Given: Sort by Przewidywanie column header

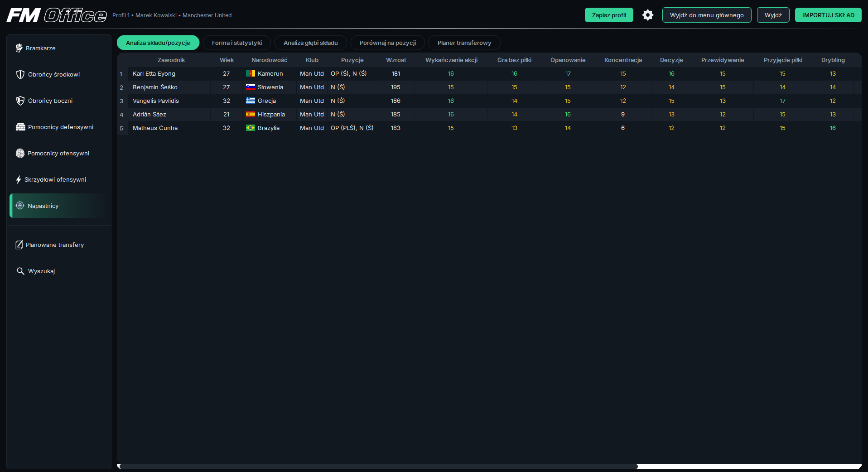Looking at the screenshot, I should coord(723,60).
